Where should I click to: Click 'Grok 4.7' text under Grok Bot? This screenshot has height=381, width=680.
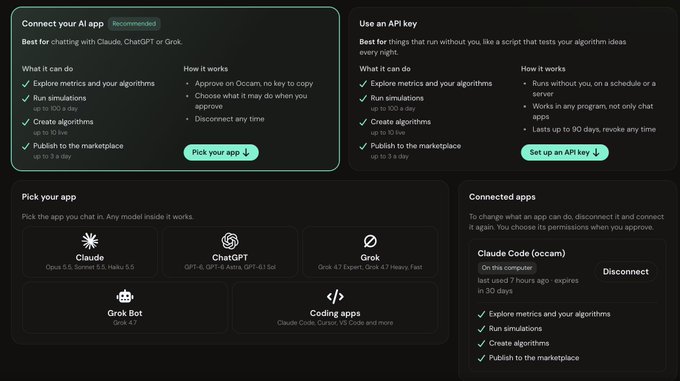point(125,323)
